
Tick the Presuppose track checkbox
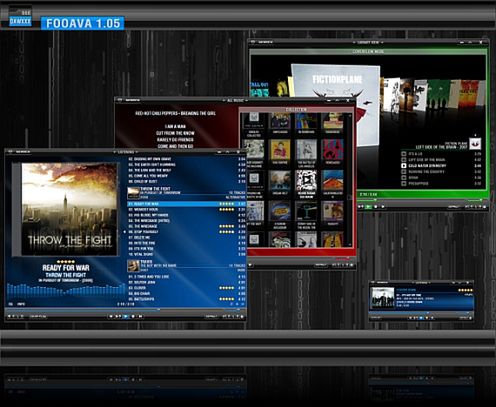[404, 183]
